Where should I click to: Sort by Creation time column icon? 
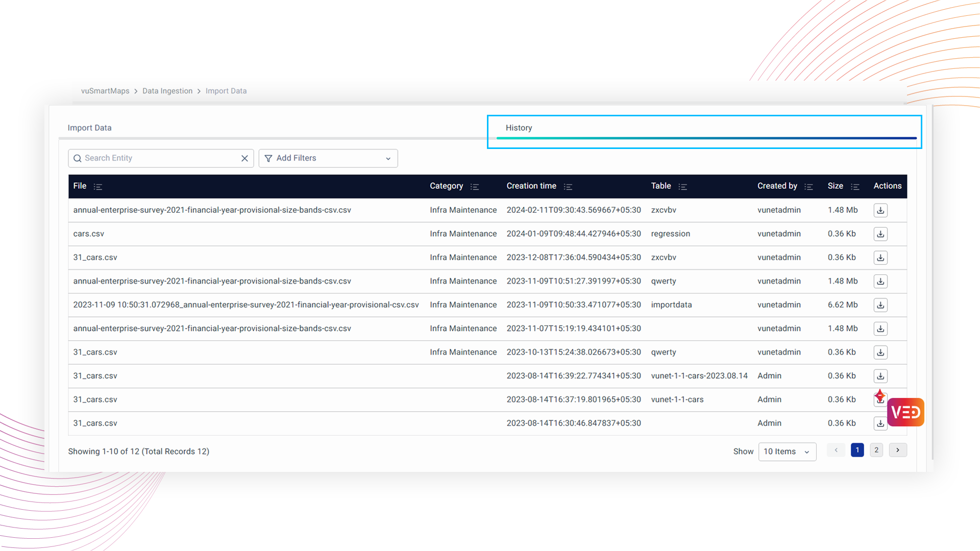(x=568, y=187)
